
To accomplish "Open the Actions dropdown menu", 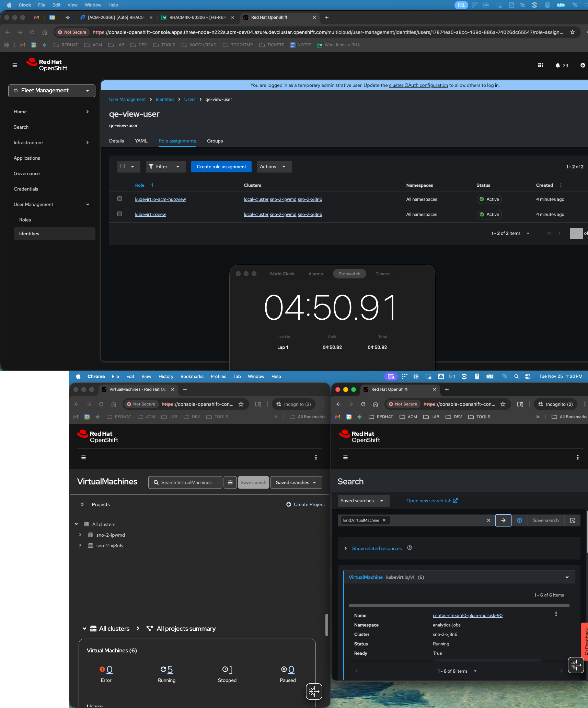I will (274, 167).
